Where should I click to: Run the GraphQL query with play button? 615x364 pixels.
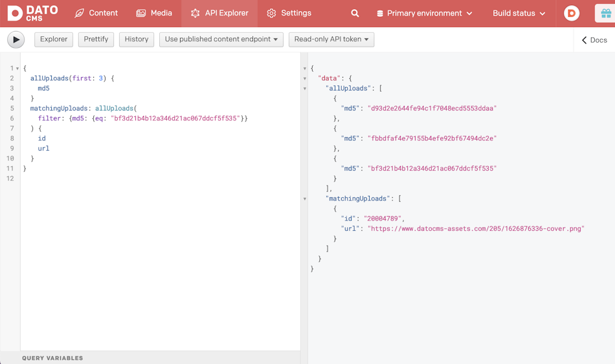coord(16,39)
